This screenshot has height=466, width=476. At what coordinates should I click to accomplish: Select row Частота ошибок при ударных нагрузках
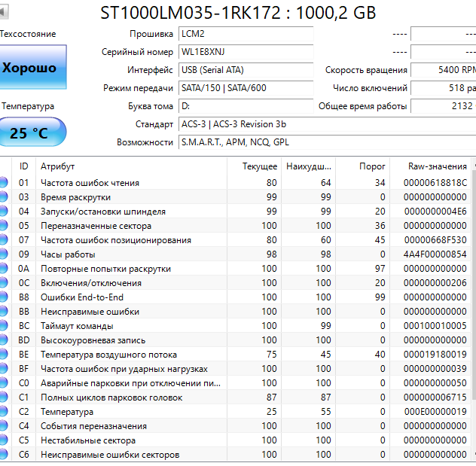coord(236,369)
